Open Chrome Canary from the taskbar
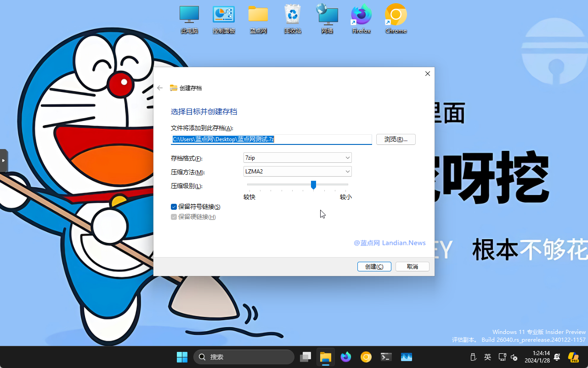The height and width of the screenshot is (368, 588). pyautogui.click(x=366, y=357)
